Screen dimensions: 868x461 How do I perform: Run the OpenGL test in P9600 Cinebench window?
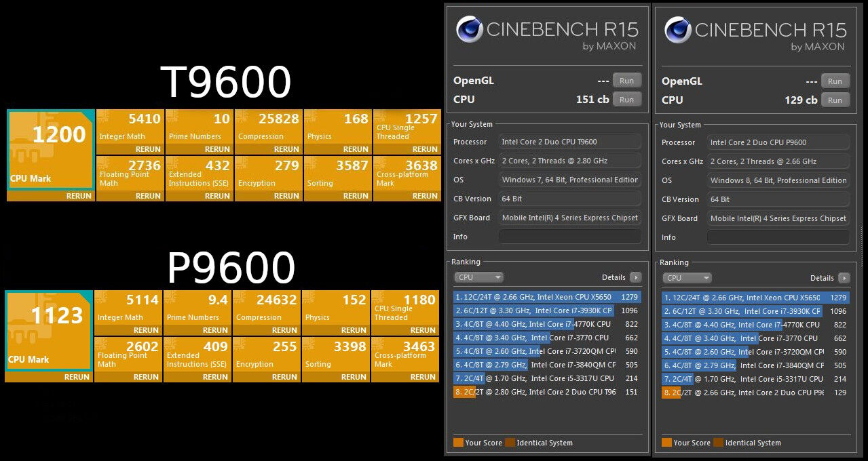click(835, 81)
